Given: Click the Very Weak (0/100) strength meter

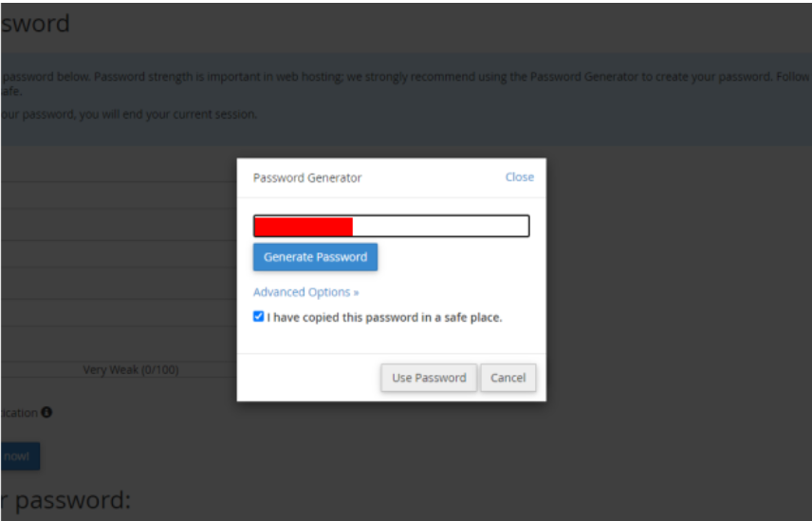Looking at the screenshot, I should [x=131, y=369].
